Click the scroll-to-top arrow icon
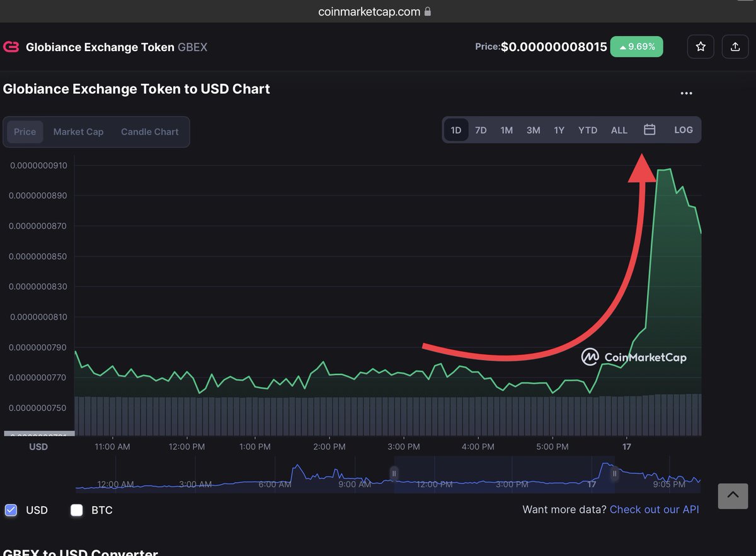756x556 pixels. pyautogui.click(x=733, y=496)
